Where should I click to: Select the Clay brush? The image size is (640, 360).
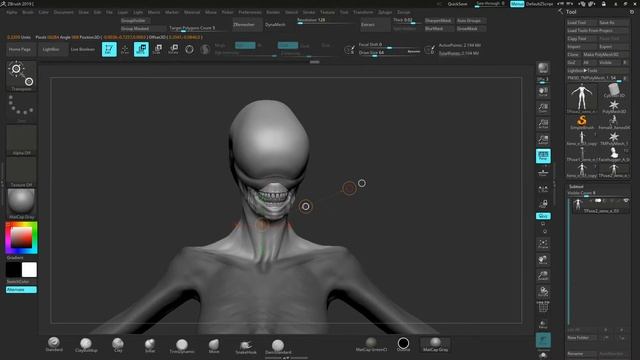coord(118,345)
